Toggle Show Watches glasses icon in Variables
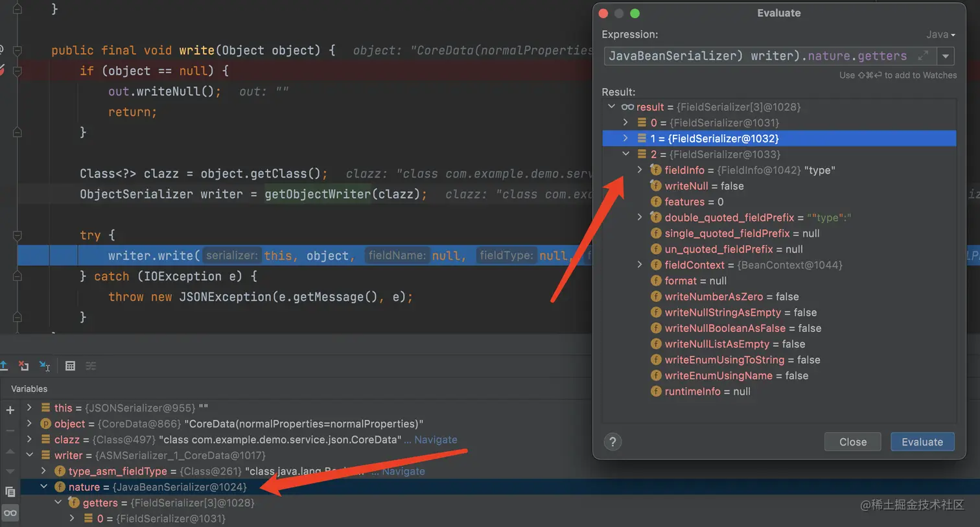The image size is (980, 527). click(10, 513)
